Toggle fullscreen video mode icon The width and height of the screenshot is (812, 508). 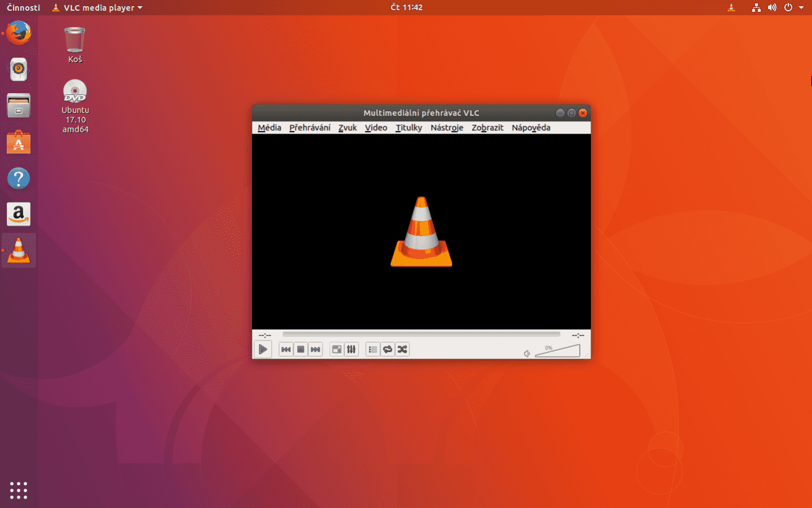pos(336,349)
